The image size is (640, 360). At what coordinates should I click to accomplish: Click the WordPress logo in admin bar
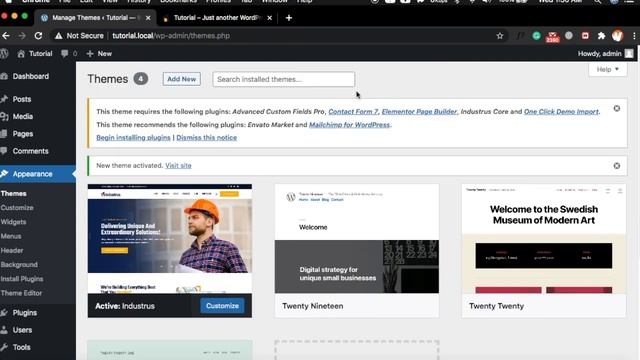(x=4, y=53)
